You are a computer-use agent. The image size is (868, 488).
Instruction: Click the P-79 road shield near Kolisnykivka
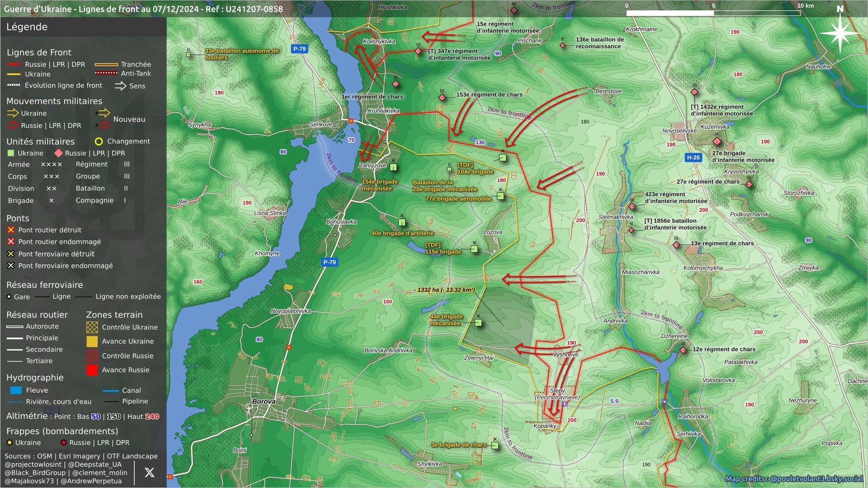point(299,49)
